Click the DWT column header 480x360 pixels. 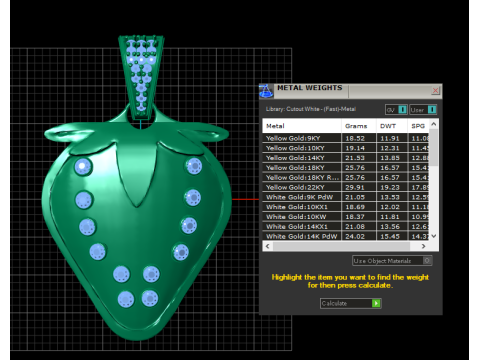[x=392, y=126]
